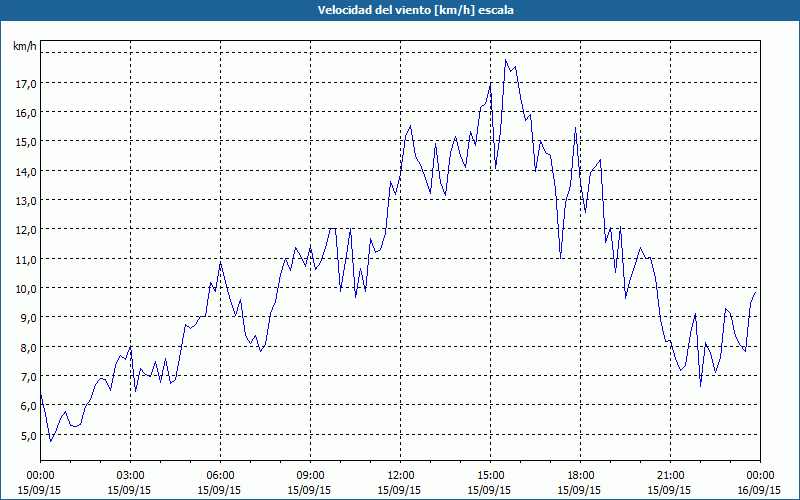
Task: Select the 14,0 value on the speed axis
Action: click(26, 172)
